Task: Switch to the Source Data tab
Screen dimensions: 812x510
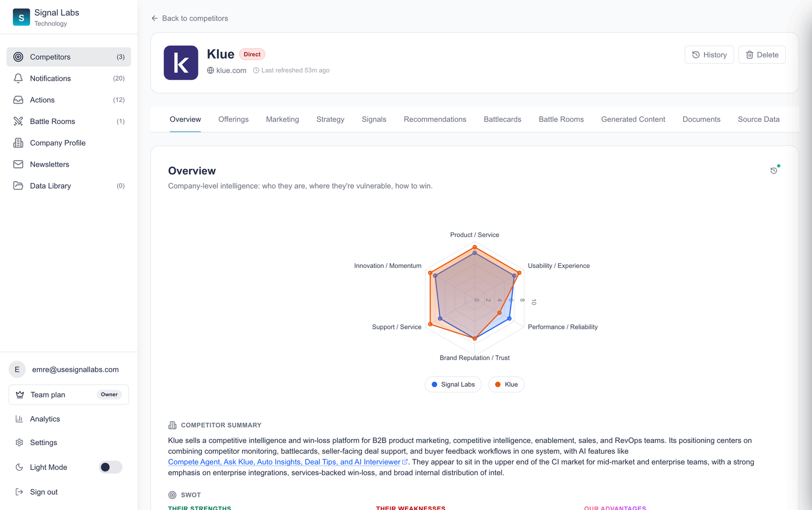Action: pos(759,119)
